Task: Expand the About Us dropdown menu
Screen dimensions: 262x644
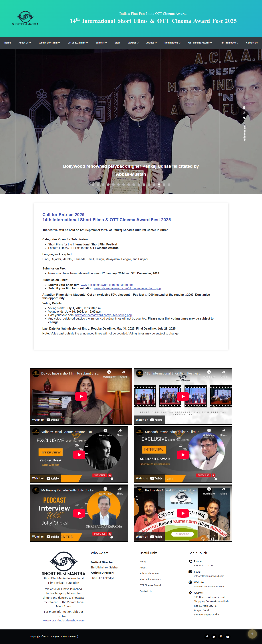Action: [25, 43]
